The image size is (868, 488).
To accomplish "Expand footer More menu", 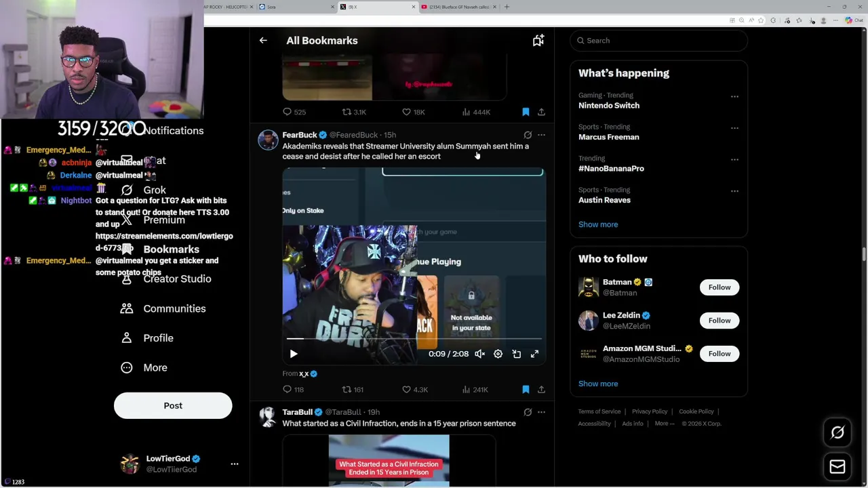I will [x=664, y=424].
